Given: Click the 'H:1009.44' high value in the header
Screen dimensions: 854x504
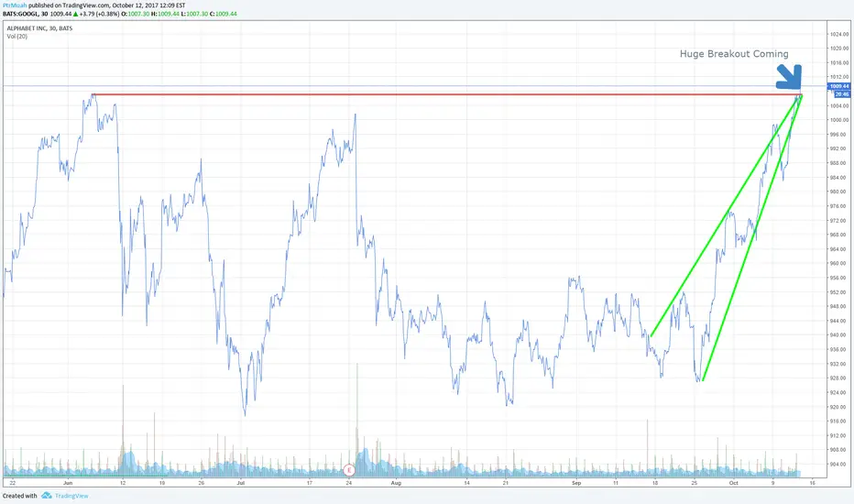Looking at the screenshot, I should (x=165, y=14).
